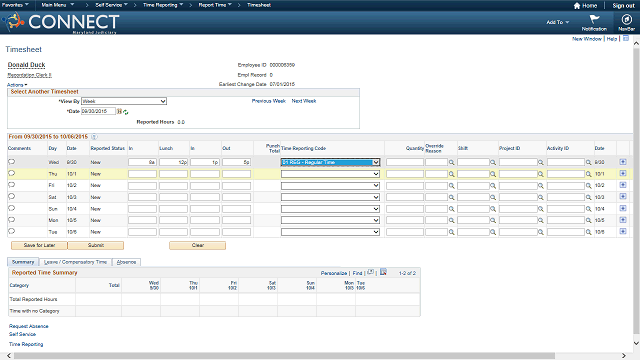
Task: Click Project ID lookup magnifier in Fri row
Action: (x=541, y=186)
